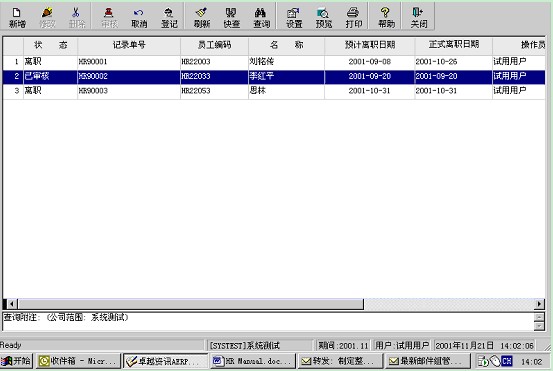Click the 取消 (Cancel) toolbar icon
The width and height of the screenshot is (553, 371).
pyautogui.click(x=139, y=17)
